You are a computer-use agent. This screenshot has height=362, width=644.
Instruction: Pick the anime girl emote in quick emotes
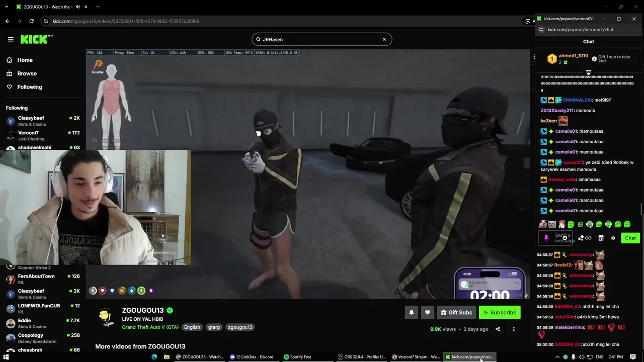(561, 224)
